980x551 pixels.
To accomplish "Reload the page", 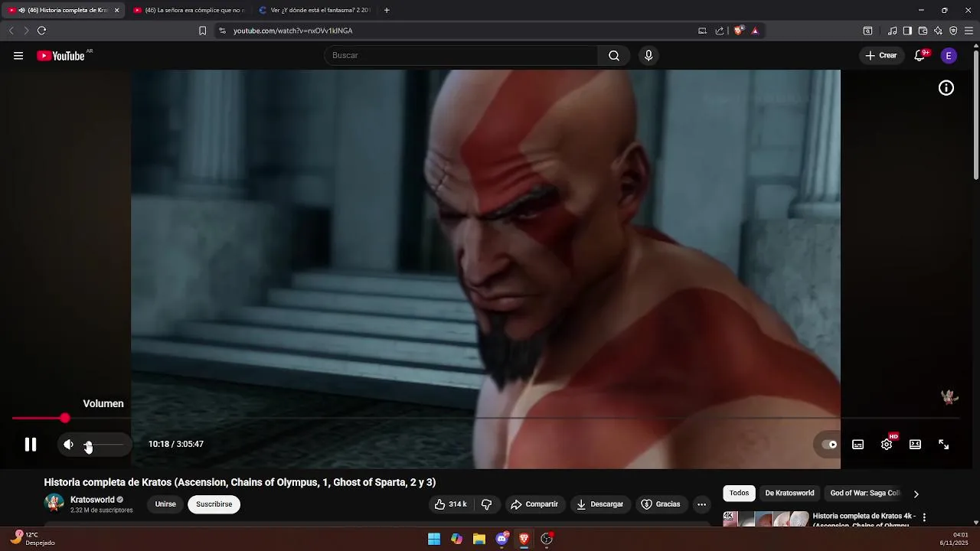I will [41, 31].
